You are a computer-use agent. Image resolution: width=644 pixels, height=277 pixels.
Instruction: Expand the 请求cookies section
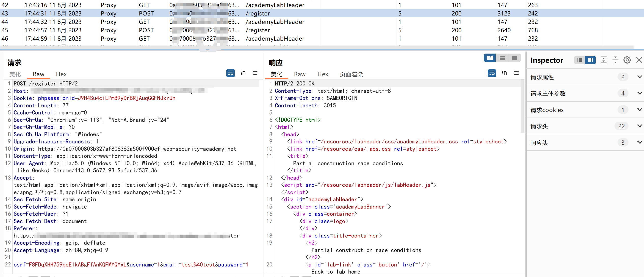tap(639, 110)
